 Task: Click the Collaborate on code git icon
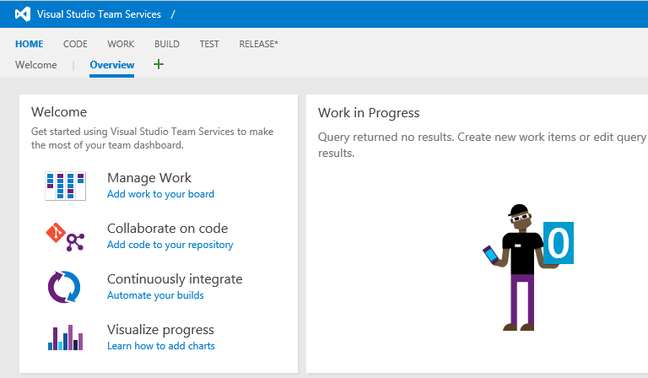tap(65, 237)
